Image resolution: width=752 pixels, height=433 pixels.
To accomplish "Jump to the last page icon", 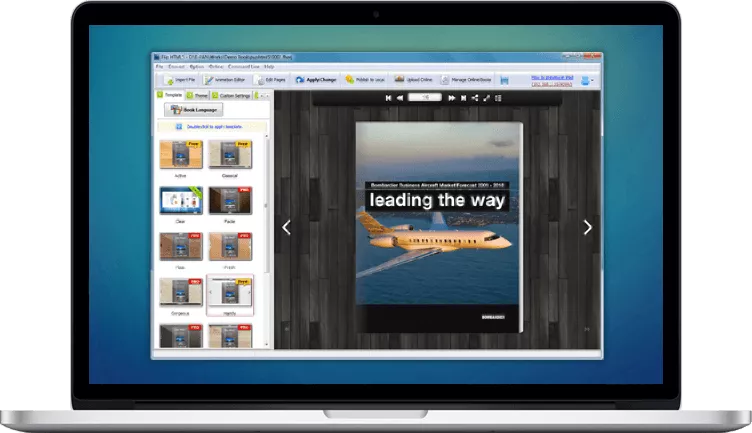I will tap(463, 98).
